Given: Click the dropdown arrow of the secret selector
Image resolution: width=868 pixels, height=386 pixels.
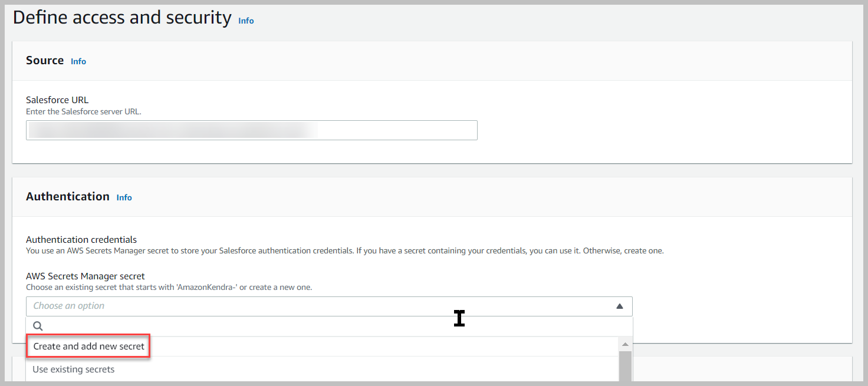Looking at the screenshot, I should tap(620, 306).
